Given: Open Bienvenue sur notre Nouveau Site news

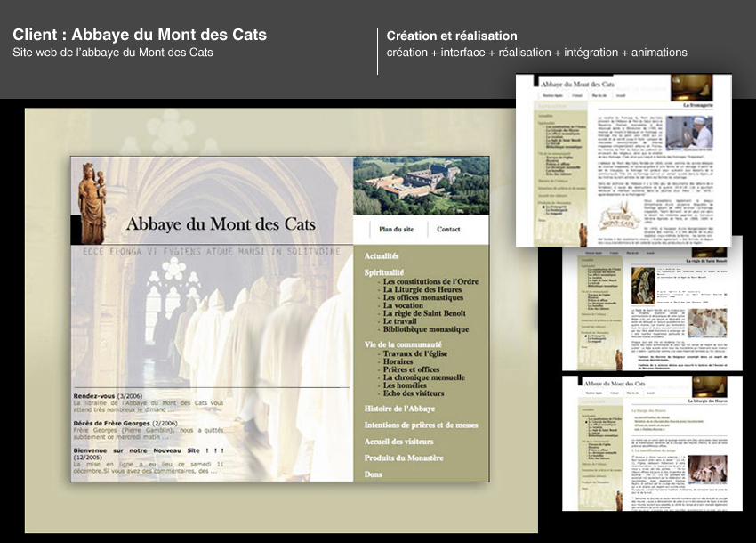Looking at the screenshot, I should (x=149, y=460).
